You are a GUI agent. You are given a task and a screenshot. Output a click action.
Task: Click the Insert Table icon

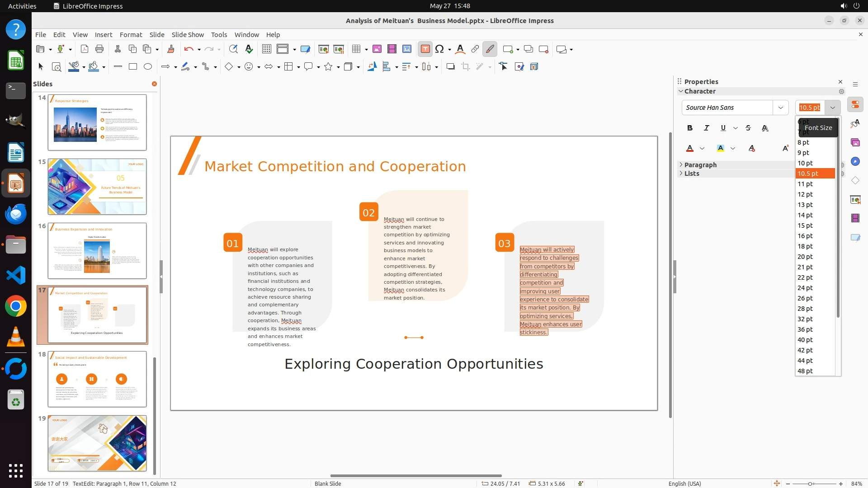[x=356, y=49]
